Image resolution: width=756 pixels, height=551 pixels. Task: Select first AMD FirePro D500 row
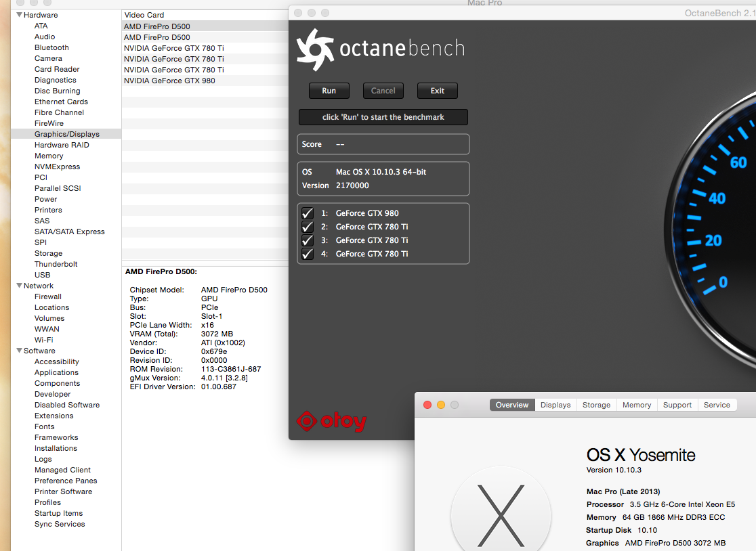coord(205,26)
